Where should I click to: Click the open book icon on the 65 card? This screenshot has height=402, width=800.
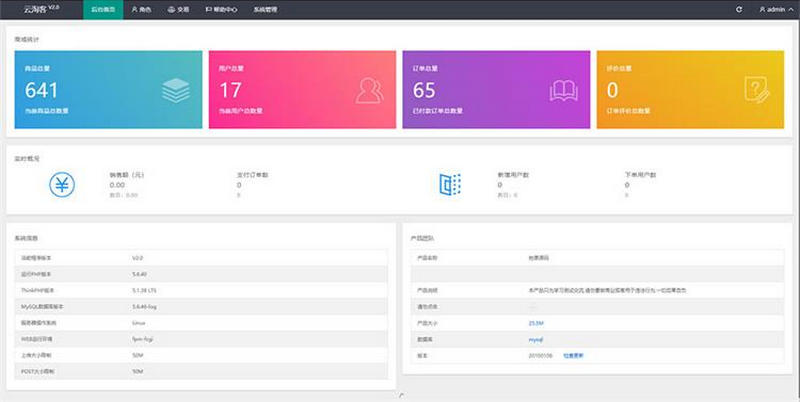coord(563,91)
